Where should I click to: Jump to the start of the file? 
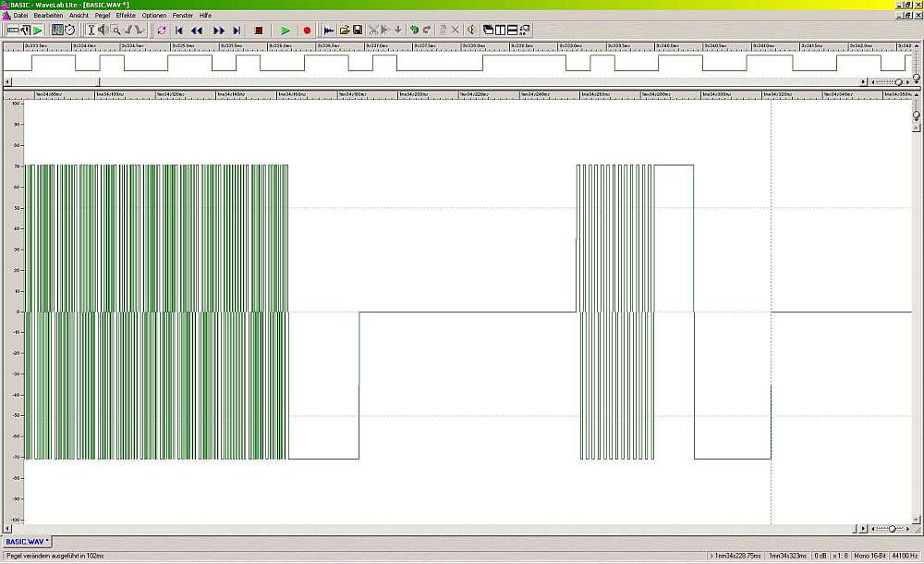click(x=179, y=31)
